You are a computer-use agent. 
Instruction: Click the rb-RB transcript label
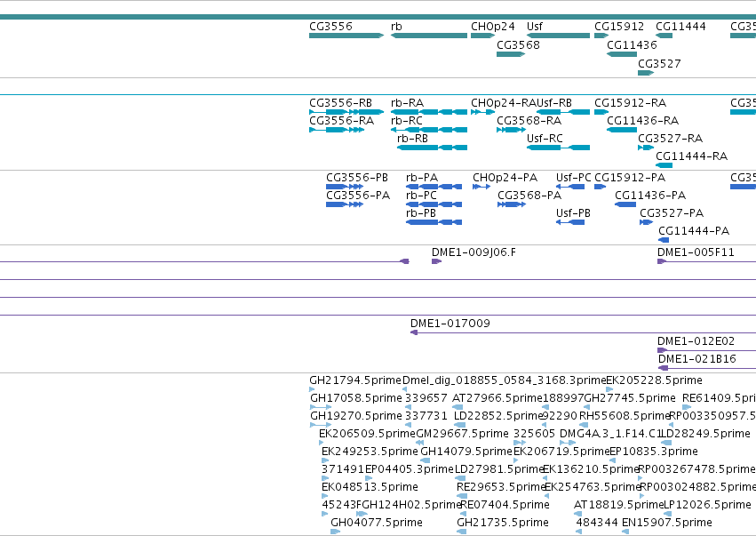(413, 139)
